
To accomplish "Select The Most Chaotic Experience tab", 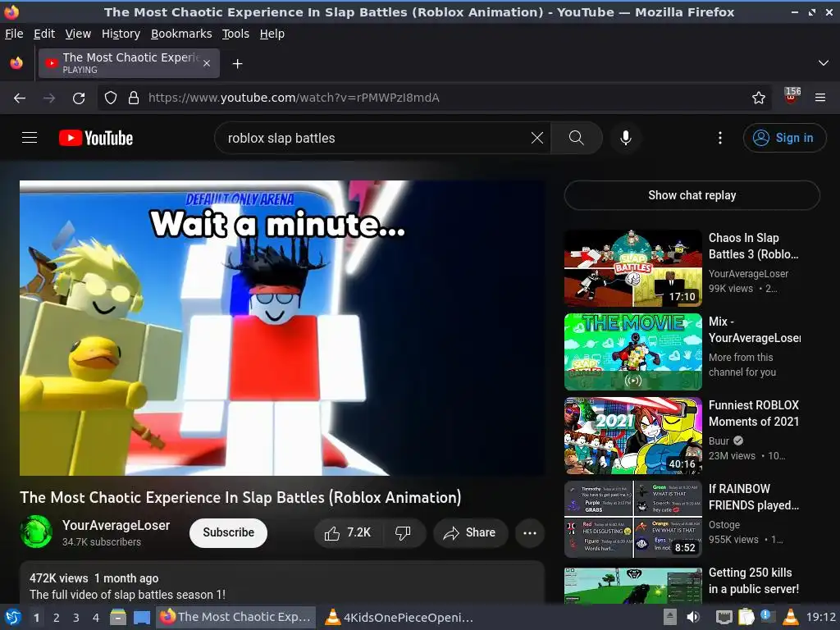I will [129, 63].
